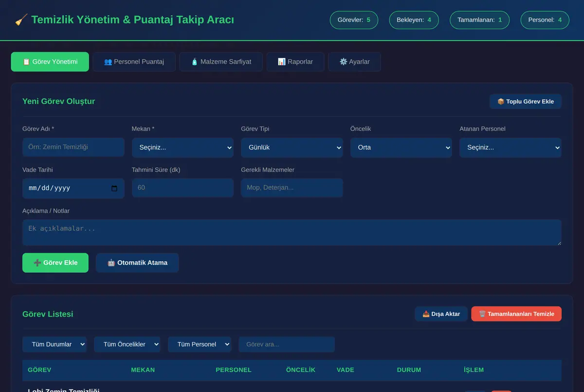Open the Tüm Öncelikler filter
The height and width of the screenshot is (392, 584).
click(x=128, y=344)
